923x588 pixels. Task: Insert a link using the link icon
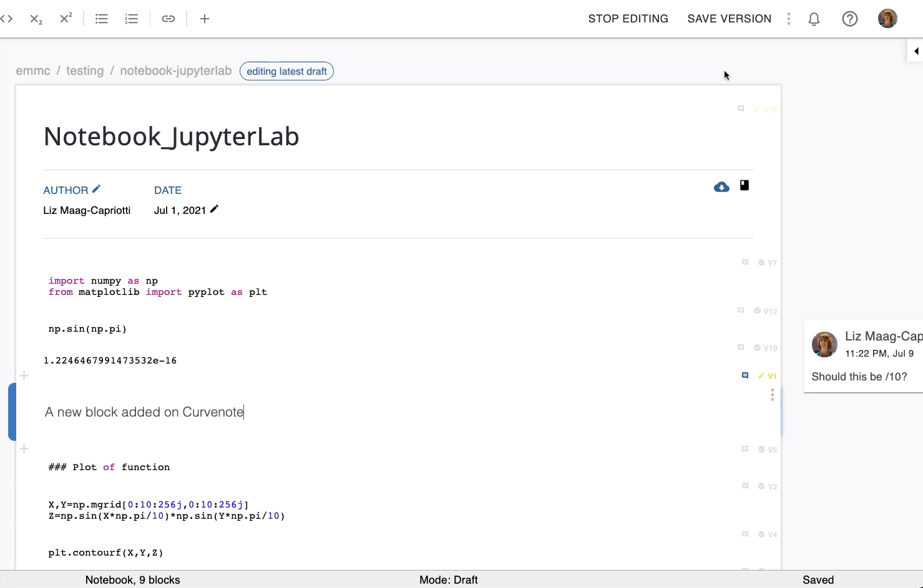click(168, 19)
